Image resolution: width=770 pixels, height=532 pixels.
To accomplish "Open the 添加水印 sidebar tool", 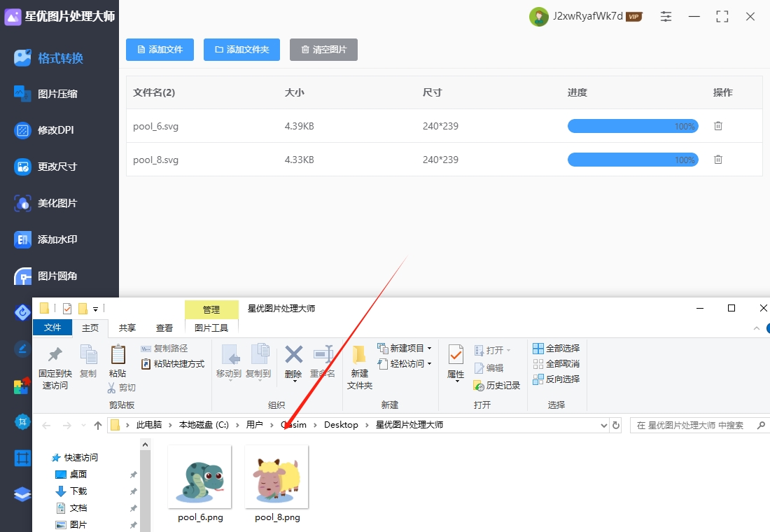I will [x=46, y=239].
